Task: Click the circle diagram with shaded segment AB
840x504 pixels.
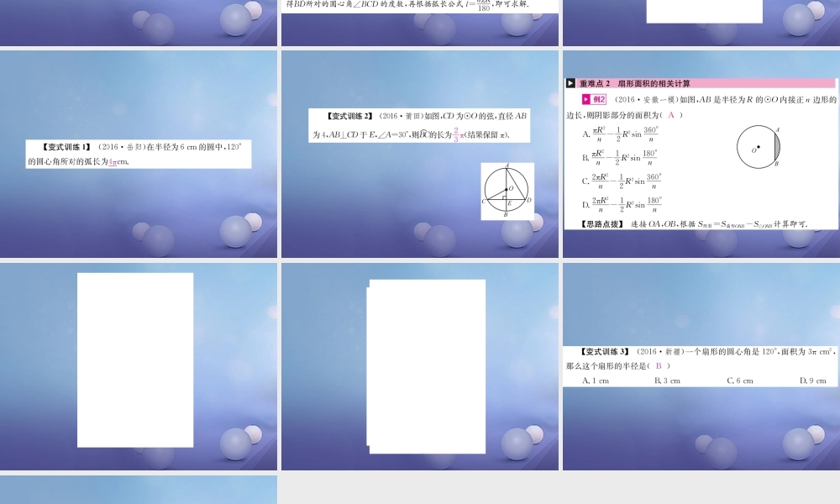Action: pyautogui.click(x=757, y=147)
